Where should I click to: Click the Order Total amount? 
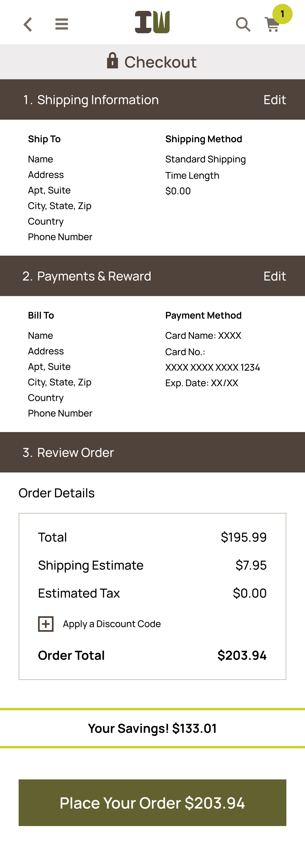pos(242,655)
